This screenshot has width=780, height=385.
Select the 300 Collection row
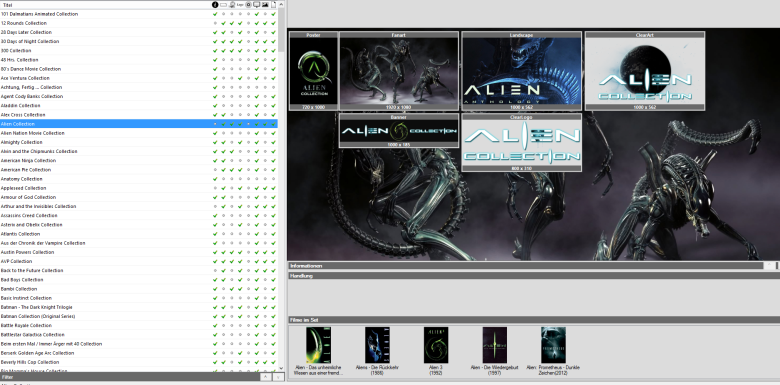click(139, 51)
